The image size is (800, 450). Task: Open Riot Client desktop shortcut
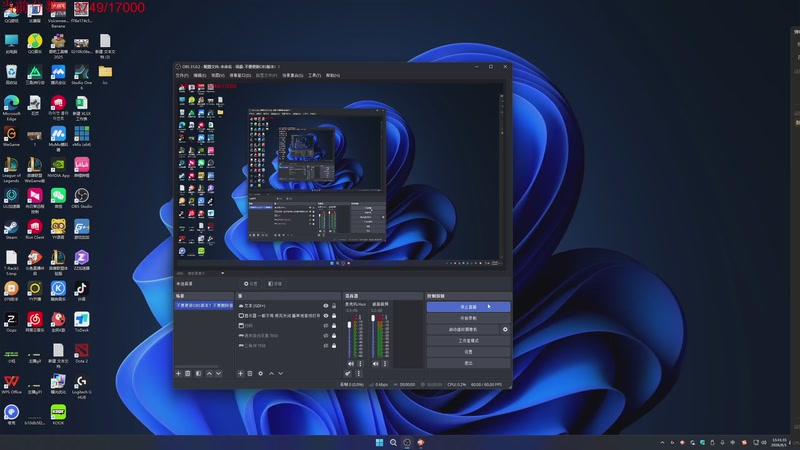click(x=35, y=230)
